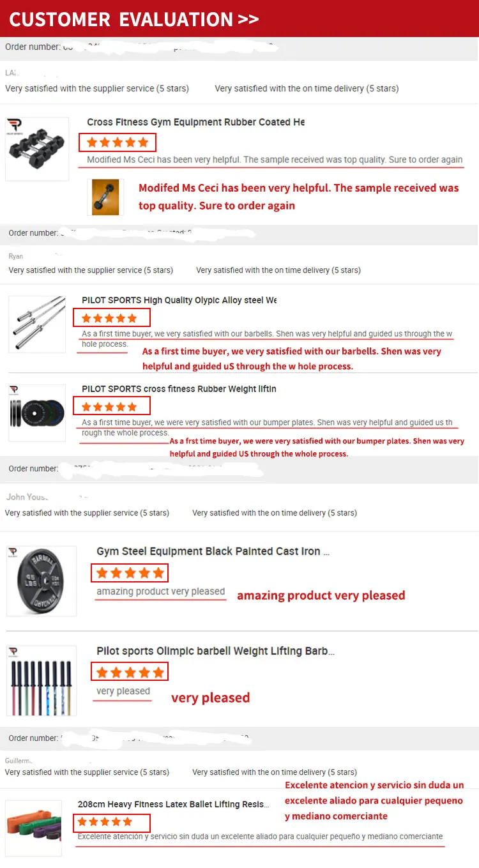
Task: Click five-star rating under dumbbell product
Action: click(x=118, y=142)
